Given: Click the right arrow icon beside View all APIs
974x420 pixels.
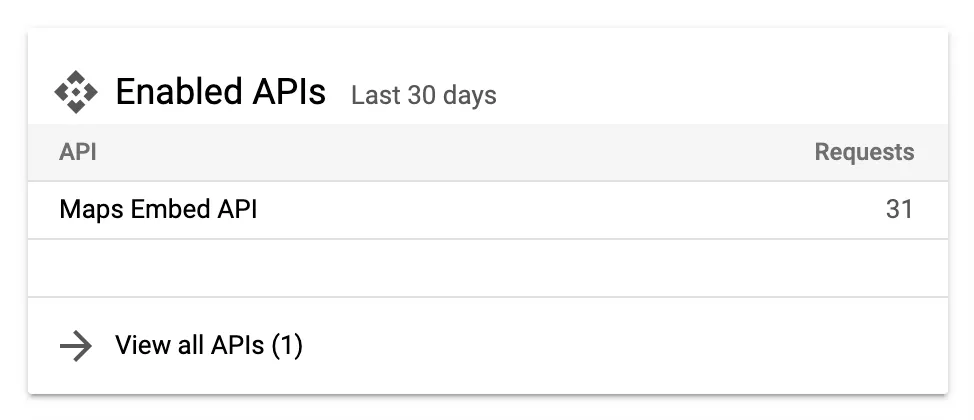Looking at the screenshot, I should point(76,346).
